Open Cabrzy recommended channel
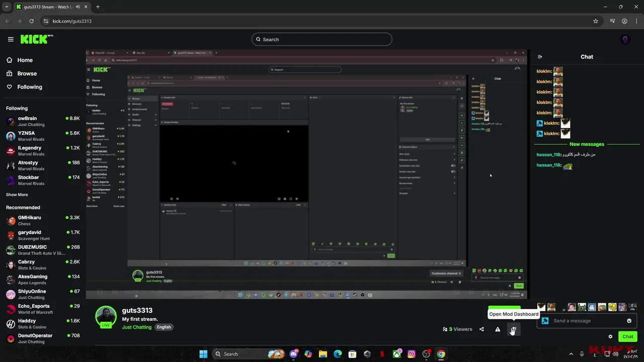644x362 pixels. (43, 264)
